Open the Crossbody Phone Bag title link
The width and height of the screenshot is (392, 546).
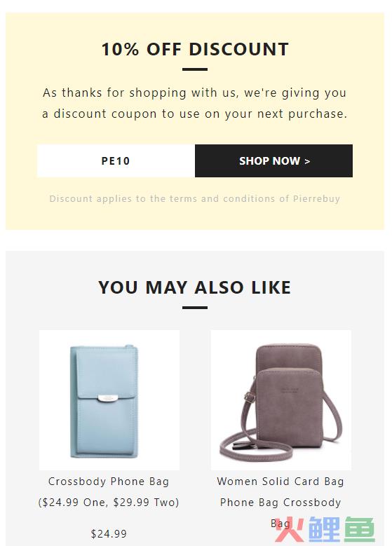coord(109,482)
